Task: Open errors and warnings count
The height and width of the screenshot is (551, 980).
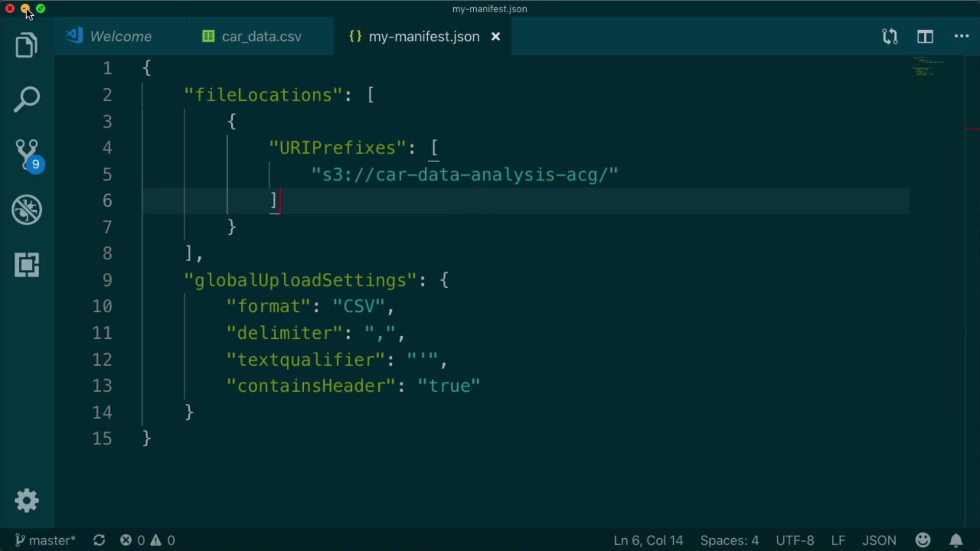Action: tap(148, 540)
